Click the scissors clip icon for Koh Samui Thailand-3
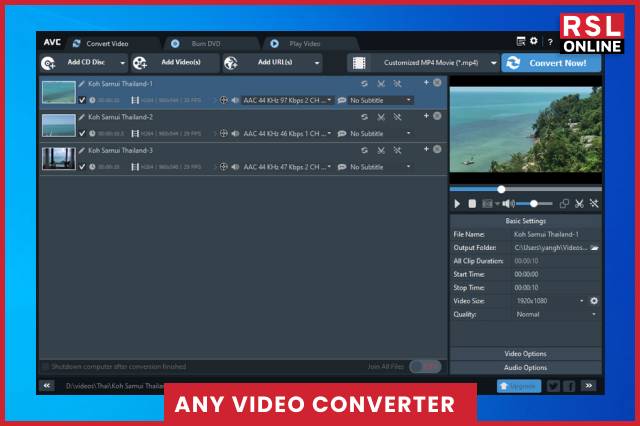The width and height of the screenshot is (640, 426). click(381, 151)
